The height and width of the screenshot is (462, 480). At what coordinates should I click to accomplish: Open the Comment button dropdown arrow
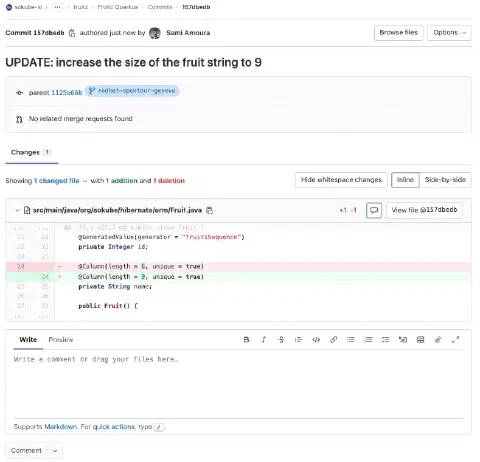coord(55,451)
